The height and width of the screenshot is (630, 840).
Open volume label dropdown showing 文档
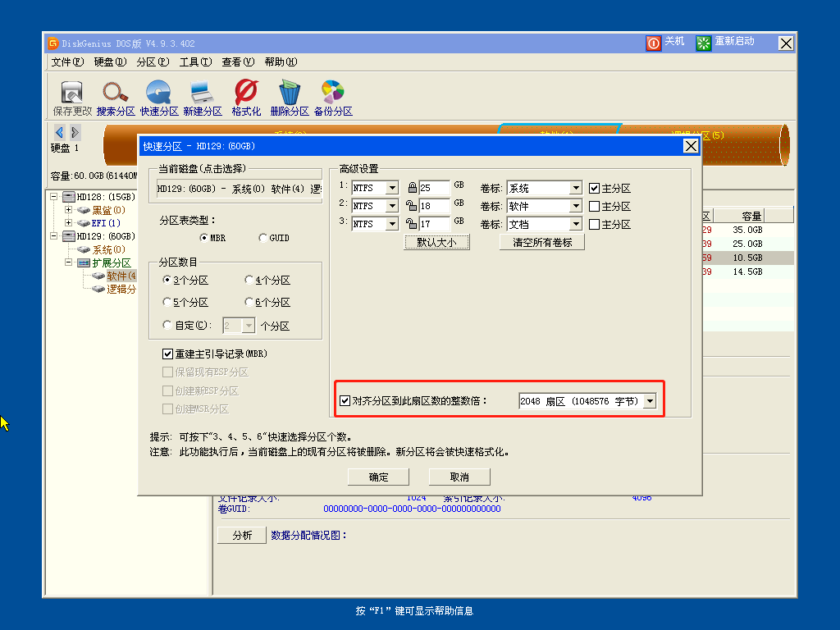576,224
